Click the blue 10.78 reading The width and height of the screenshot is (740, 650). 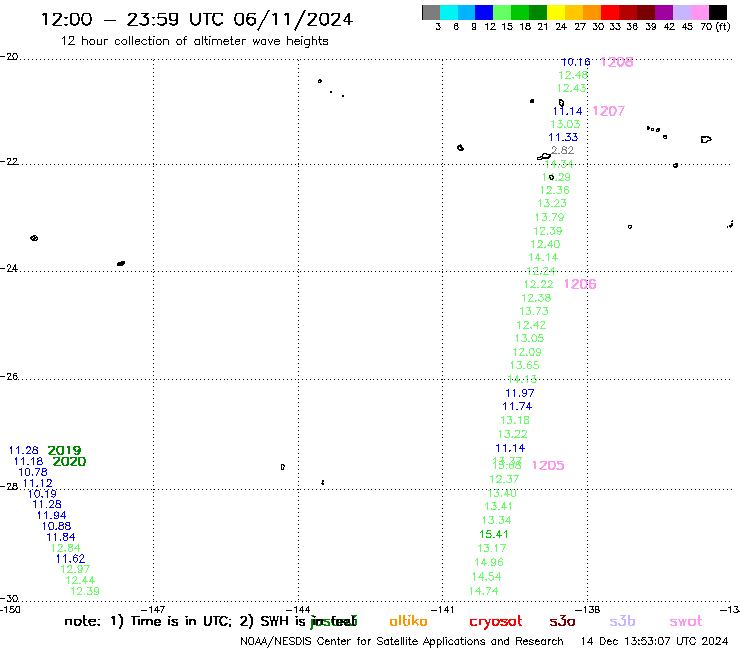pyautogui.click(x=33, y=472)
